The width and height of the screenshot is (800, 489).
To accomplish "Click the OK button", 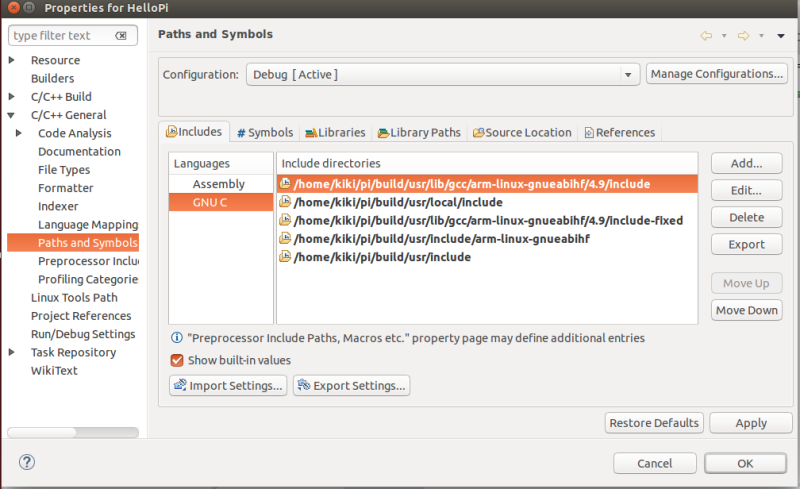I will (745, 463).
